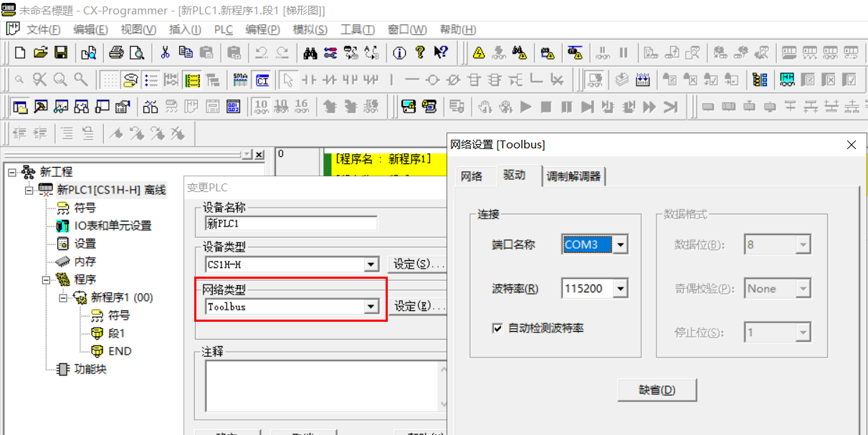The width and height of the screenshot is (868, 435).
Task: Open Print Preview icon
Action: point(136,52)
